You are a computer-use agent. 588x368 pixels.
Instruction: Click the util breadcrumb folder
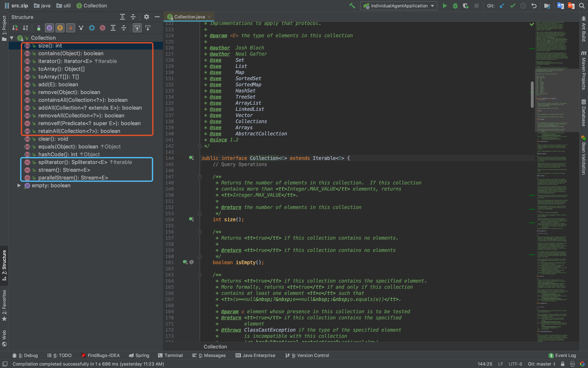click(x=64, y=6)
